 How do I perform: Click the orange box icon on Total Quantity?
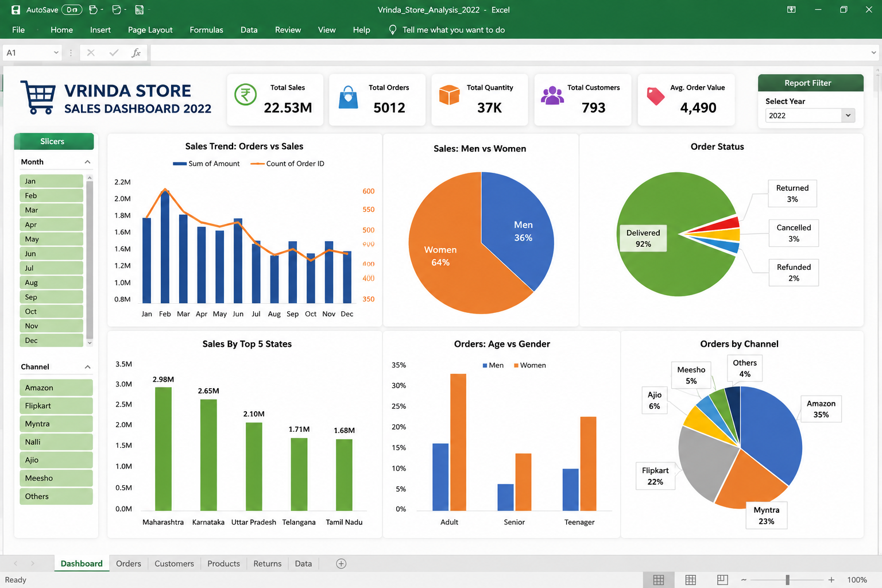[x=449, y=95]
